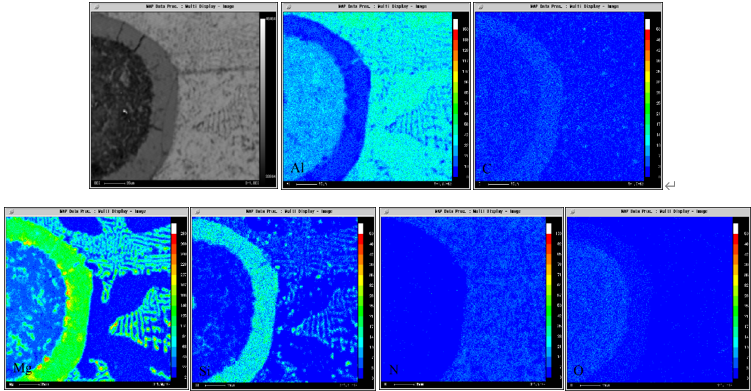Click the 'Al' element label

[x=297, y=168]
